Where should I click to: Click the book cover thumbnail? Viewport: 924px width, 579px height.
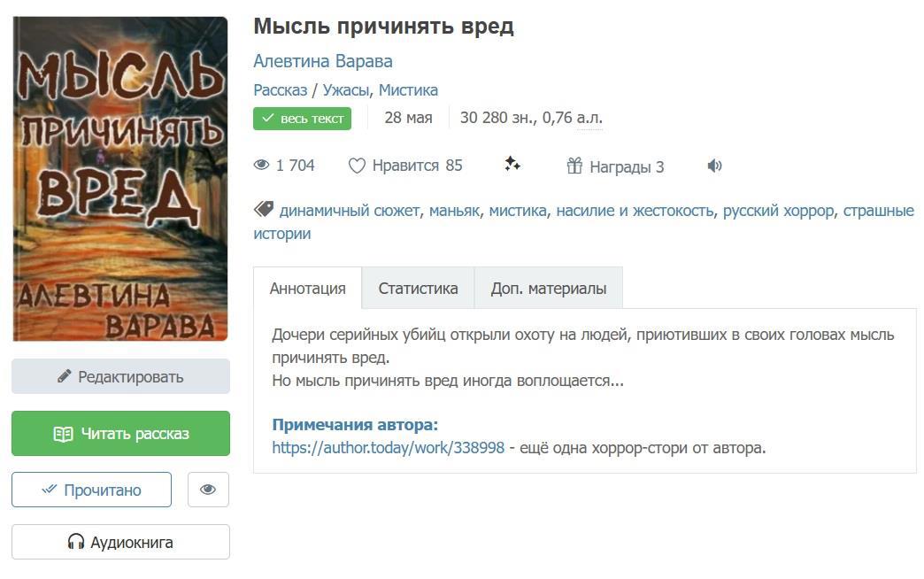click(x=120, y=179)
